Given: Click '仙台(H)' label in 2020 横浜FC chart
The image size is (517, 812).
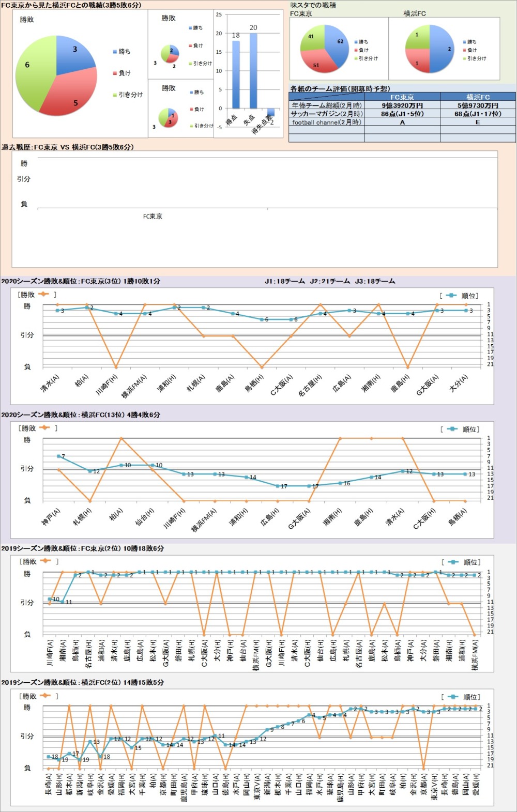Looking at the screenshot, I should pos(145,517).
